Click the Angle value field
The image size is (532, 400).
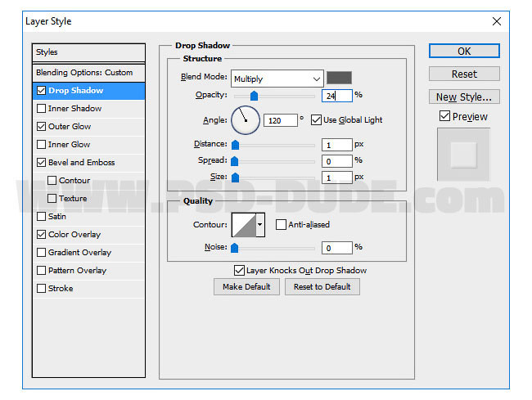[x=281, y=120]
